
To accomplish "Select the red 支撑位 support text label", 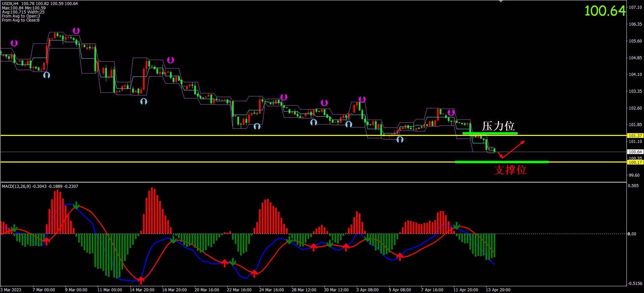I will [x=510, y=170].
